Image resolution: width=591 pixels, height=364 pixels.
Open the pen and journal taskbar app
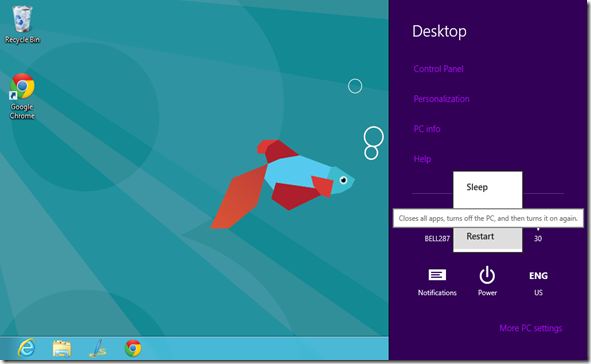pyautogui.click(x=98, y=348)
